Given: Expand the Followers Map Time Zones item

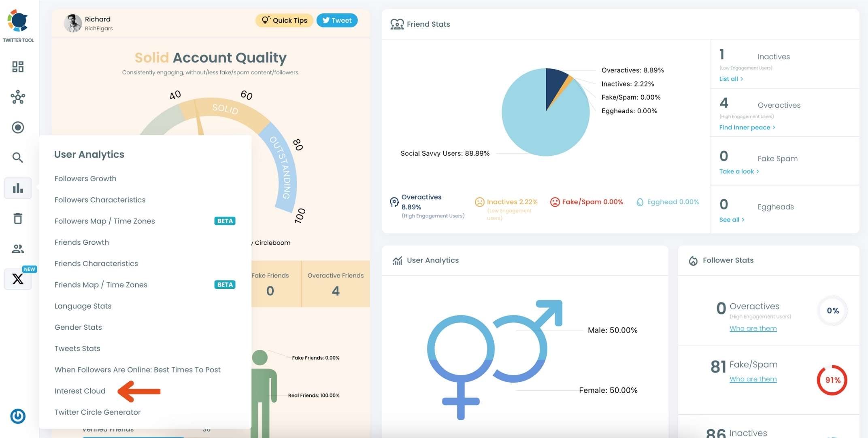Looking at the screenshot, I should [104, 220].
